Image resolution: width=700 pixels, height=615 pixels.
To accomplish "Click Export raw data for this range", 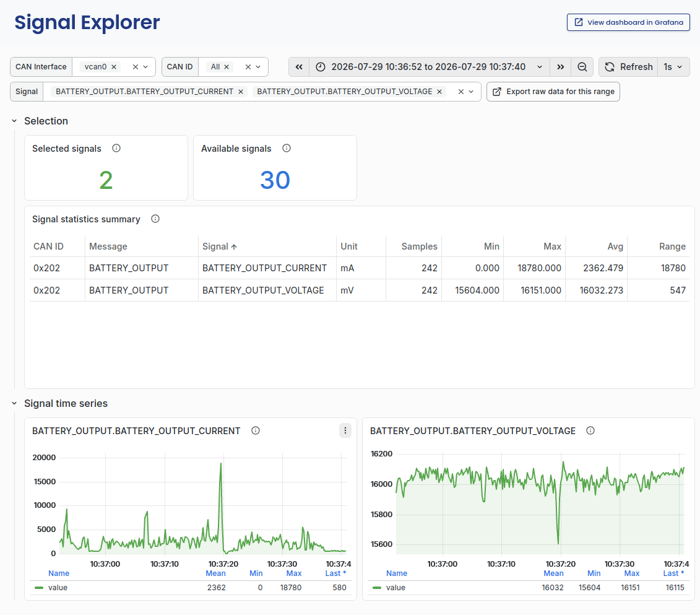I will pos(553,92).
